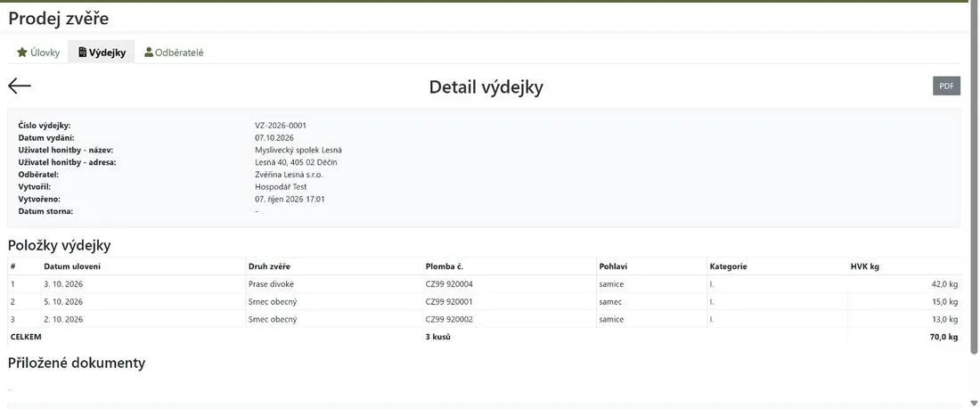The image size is (980, 409).
Task: Click the Pohlaví column header
Action: tap(613, 266)
